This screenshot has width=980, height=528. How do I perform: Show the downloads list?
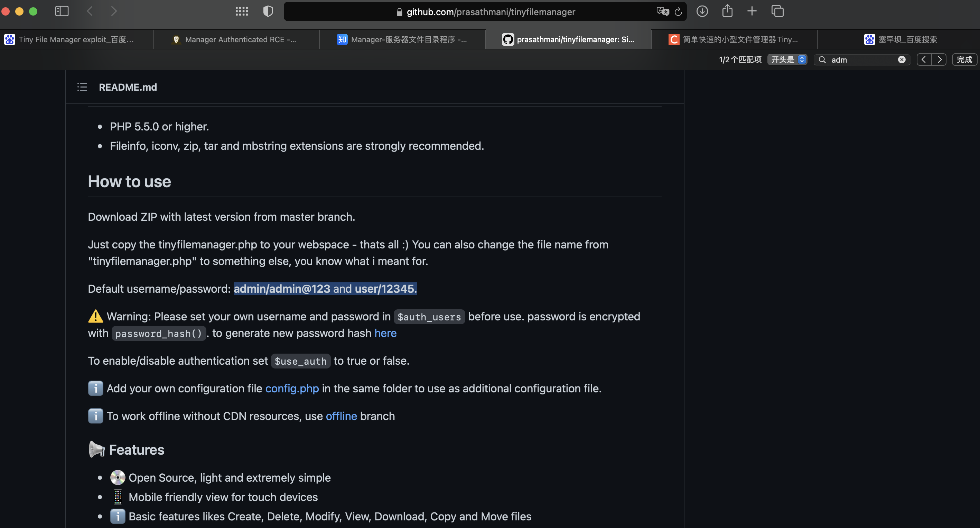[x=702, y=11]
